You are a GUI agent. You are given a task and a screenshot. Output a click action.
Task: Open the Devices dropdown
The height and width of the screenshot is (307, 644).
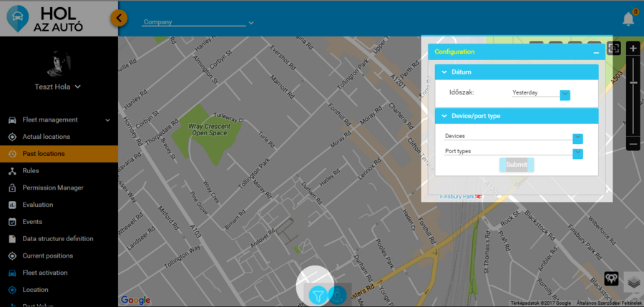point(577,138)
